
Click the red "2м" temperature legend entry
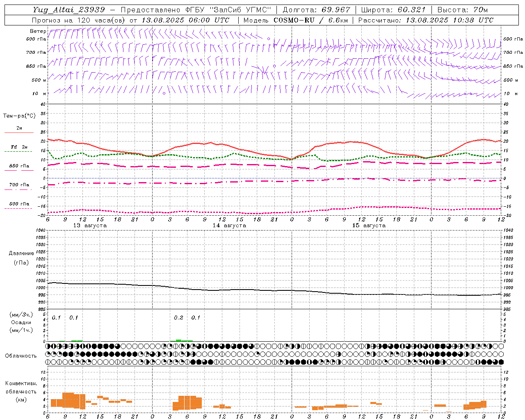coord(19,128)
